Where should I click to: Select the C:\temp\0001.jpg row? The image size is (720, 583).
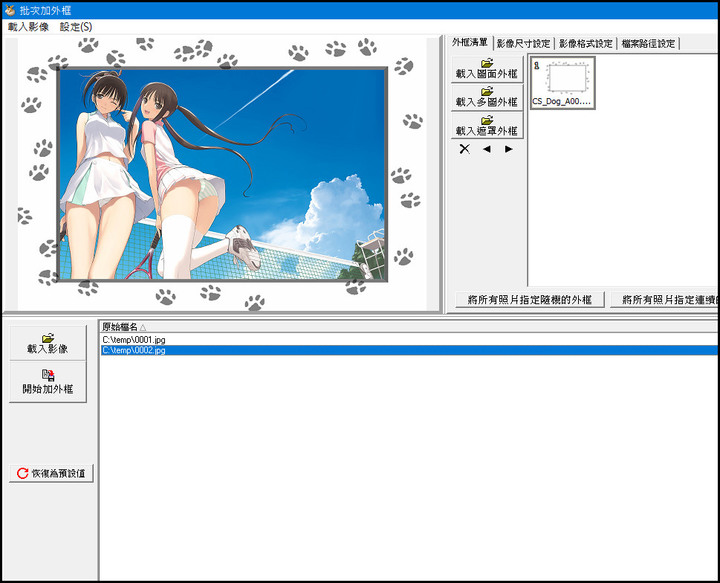click(x=409, y=340)
